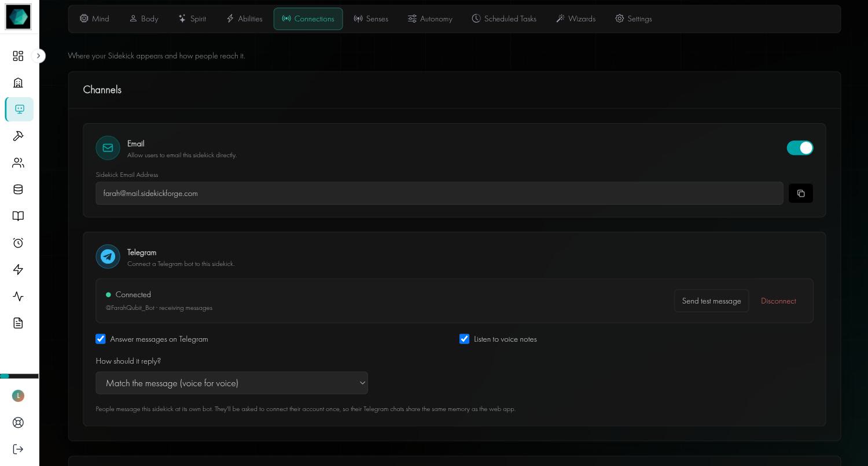Open the Wizards tab

[576, 19]
